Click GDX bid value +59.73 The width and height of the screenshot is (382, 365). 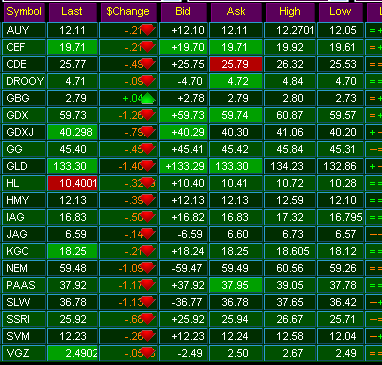click(183, 115)
